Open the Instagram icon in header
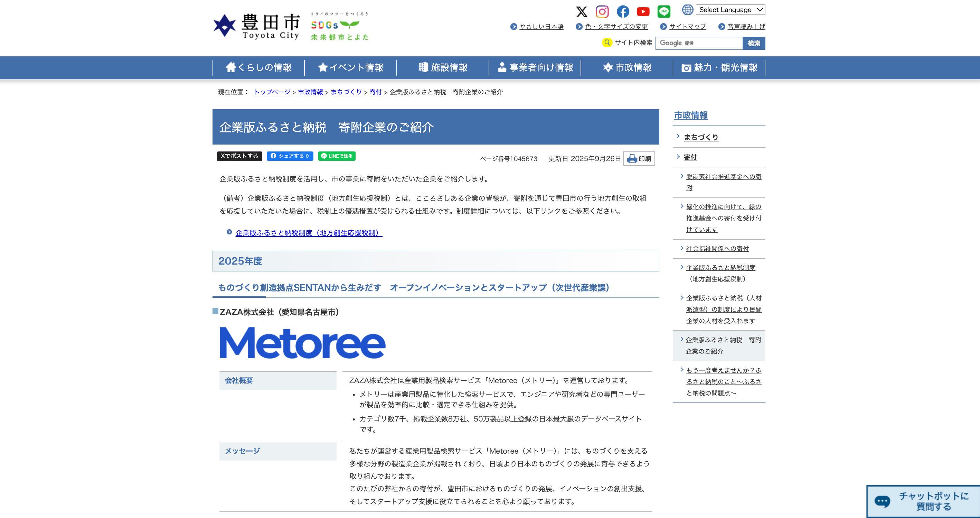The width and height of the screenshot is (980, 518). tap(602, 11)
